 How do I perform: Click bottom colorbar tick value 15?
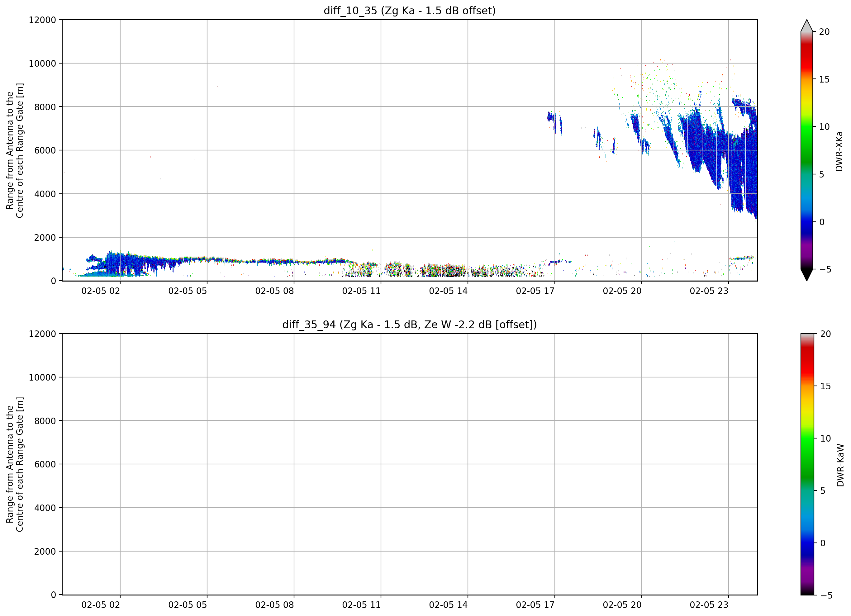click(825, 386)
